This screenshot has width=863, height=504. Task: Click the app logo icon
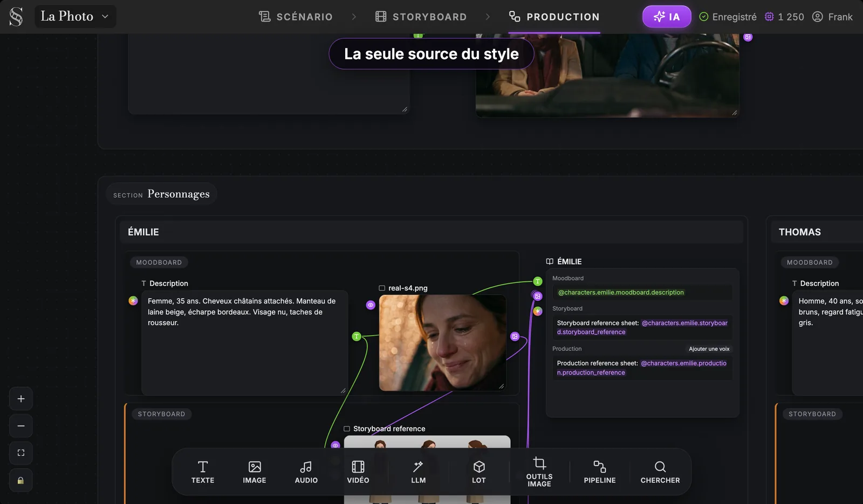(x=16, y=17)
